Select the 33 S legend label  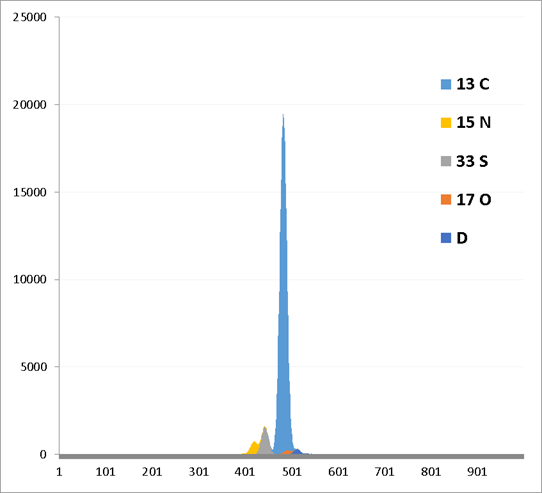[x=472, y=161]
